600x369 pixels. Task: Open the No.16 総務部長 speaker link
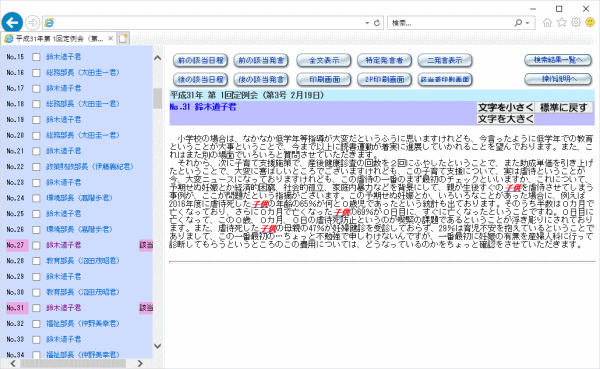coord(83,73)
